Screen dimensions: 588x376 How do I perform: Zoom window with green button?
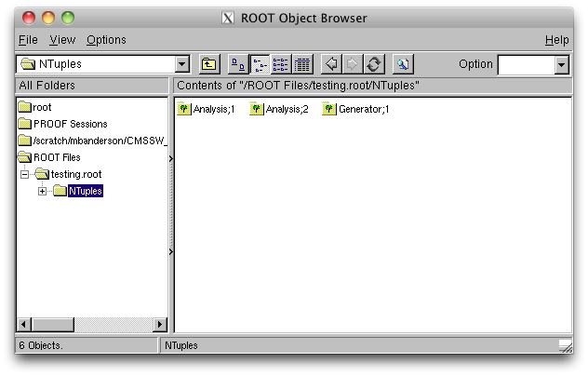point(68,18)
